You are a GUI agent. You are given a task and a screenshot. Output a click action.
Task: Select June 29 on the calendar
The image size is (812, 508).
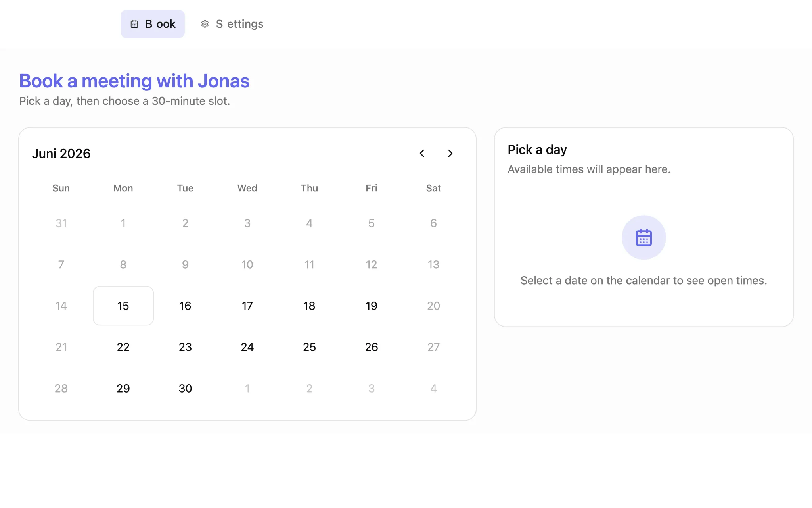(x=123, y=388)
